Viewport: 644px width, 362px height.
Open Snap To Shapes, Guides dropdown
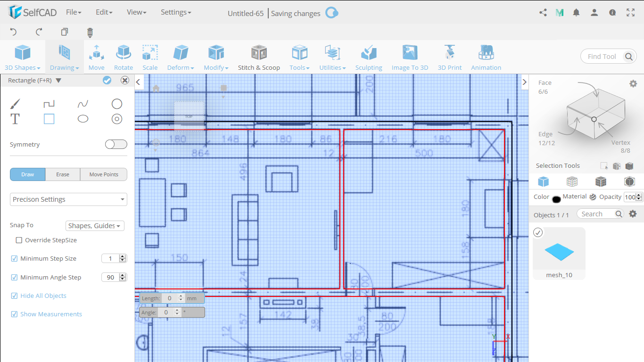pyautogui.click(x=95, y=226)
